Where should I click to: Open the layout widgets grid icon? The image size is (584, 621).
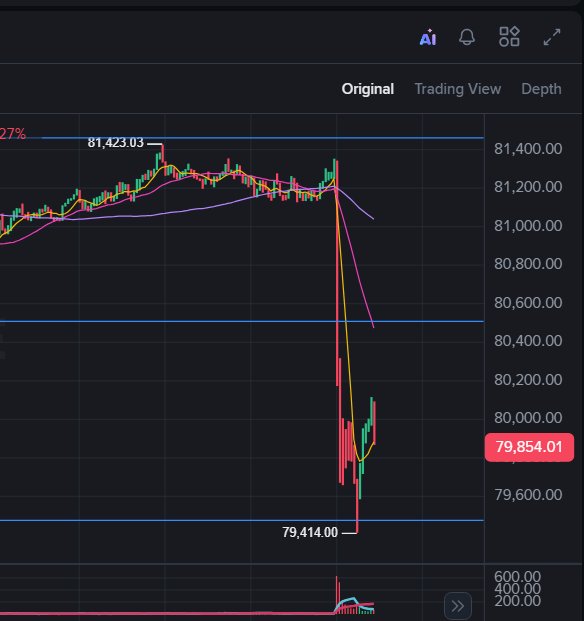(509, 37)
